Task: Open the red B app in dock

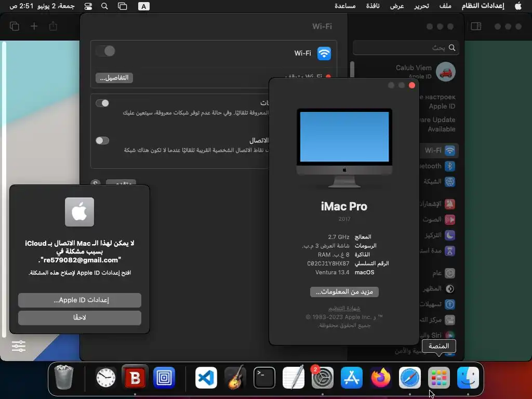Action: click(135, 378)
